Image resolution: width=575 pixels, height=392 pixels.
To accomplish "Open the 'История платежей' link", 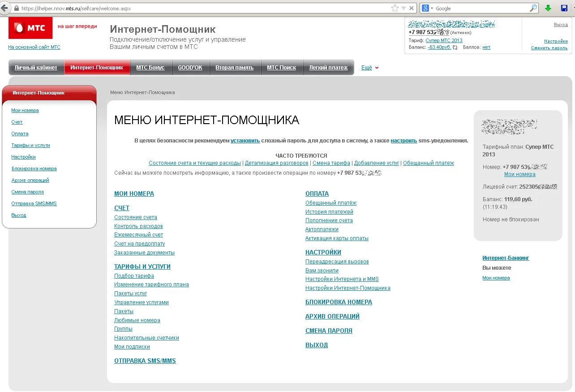I will click(329, 212).
